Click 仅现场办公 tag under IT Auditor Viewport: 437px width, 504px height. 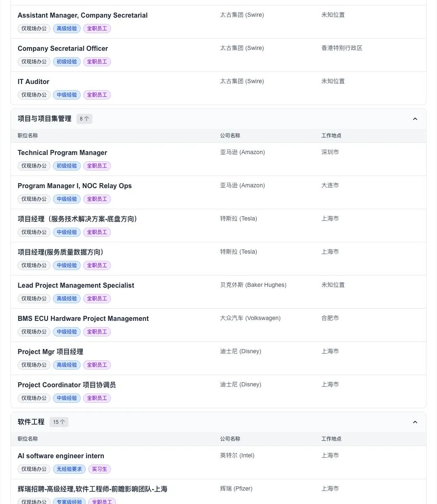click(x=34, y=95)
